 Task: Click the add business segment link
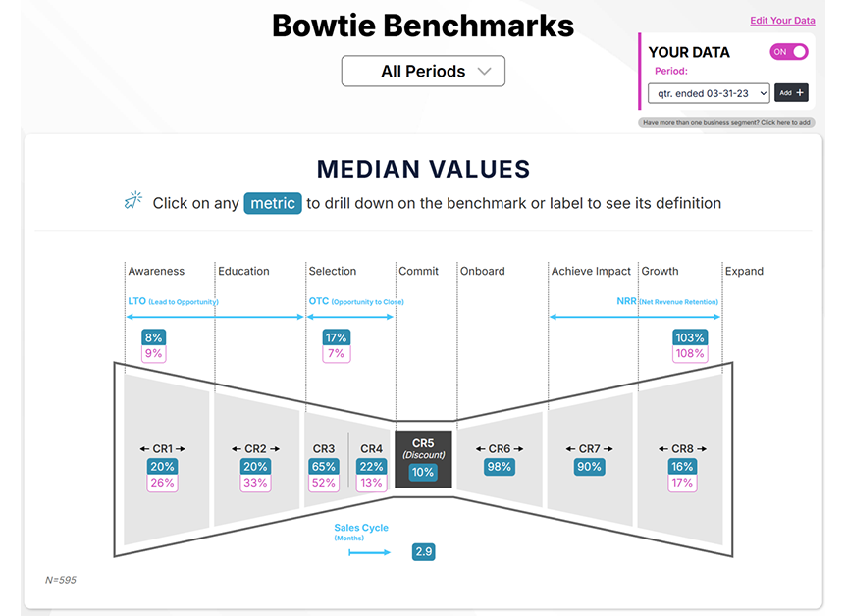click(726, 123)
